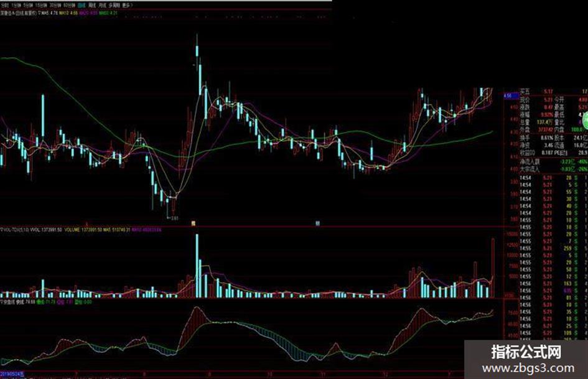Click the 涨幅 percentage change row
This screenshot has height=379, width=588.
(x=536, y=115)
